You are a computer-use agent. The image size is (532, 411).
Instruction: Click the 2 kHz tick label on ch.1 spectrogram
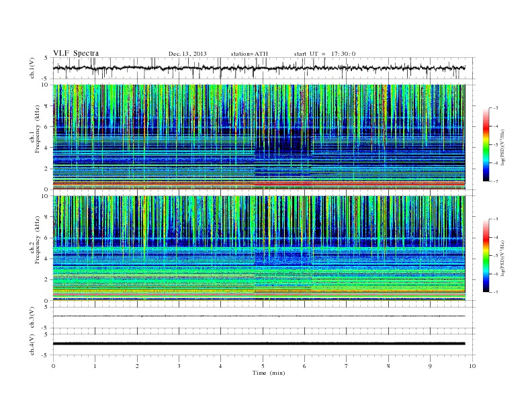[x=46, y=169]
